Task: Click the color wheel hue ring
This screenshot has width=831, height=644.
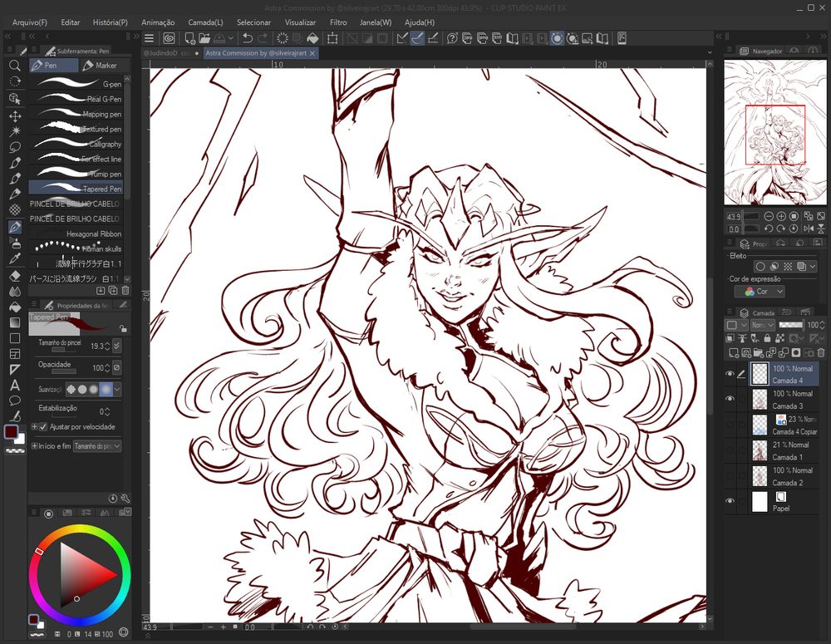Action: (x=80, y=529)
